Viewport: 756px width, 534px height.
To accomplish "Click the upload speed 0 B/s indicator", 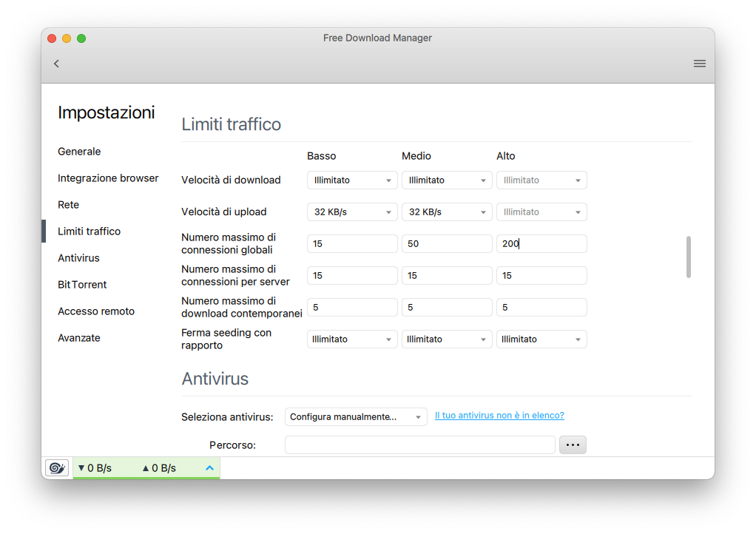I will (159, 468).
